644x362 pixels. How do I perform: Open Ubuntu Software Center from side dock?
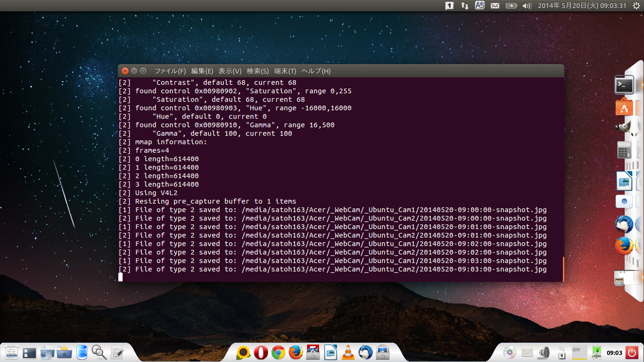tap(624, 107)
